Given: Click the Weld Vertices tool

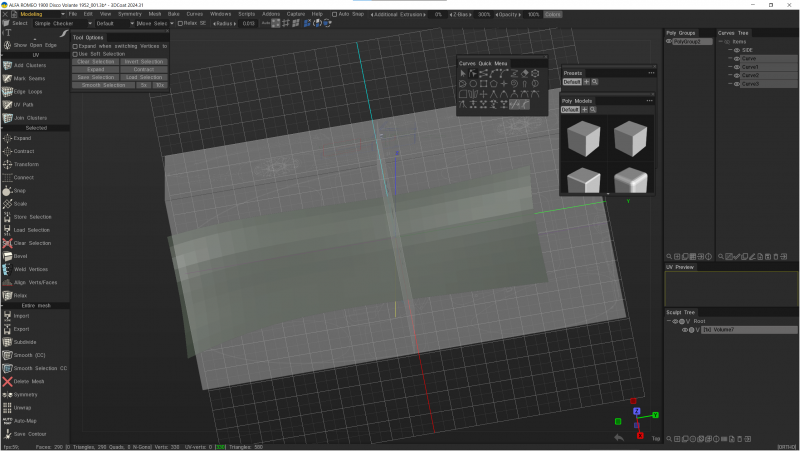Looking at the screenshot, I should tap(30, 269).
